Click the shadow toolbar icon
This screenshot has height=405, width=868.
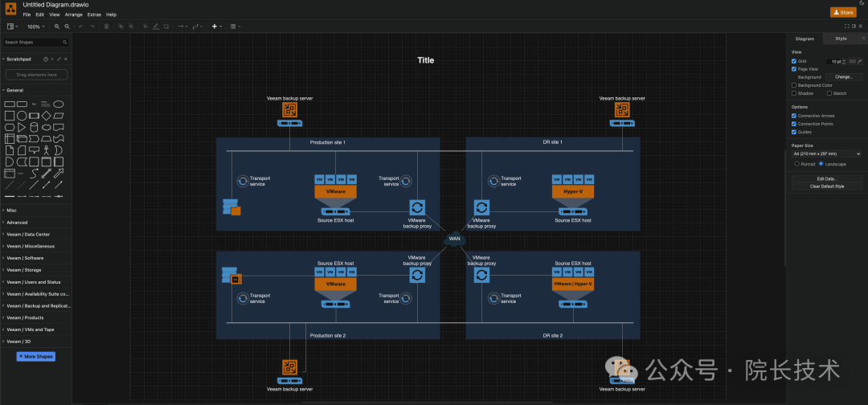coord(166,26)
